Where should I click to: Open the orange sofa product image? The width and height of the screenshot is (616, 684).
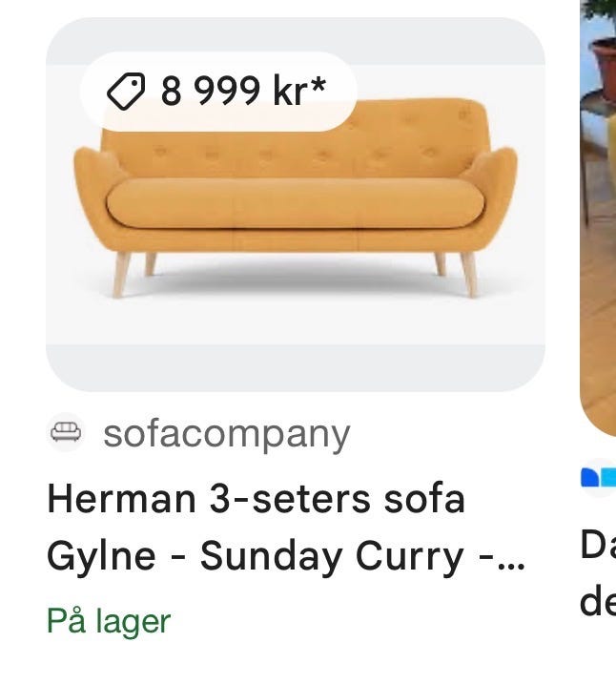point(296,204)
